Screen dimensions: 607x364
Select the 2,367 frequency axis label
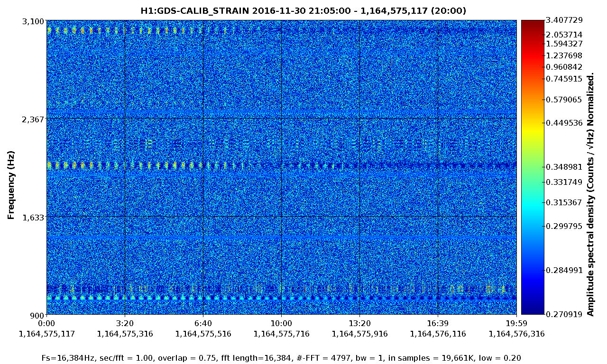tap(33, 119)
